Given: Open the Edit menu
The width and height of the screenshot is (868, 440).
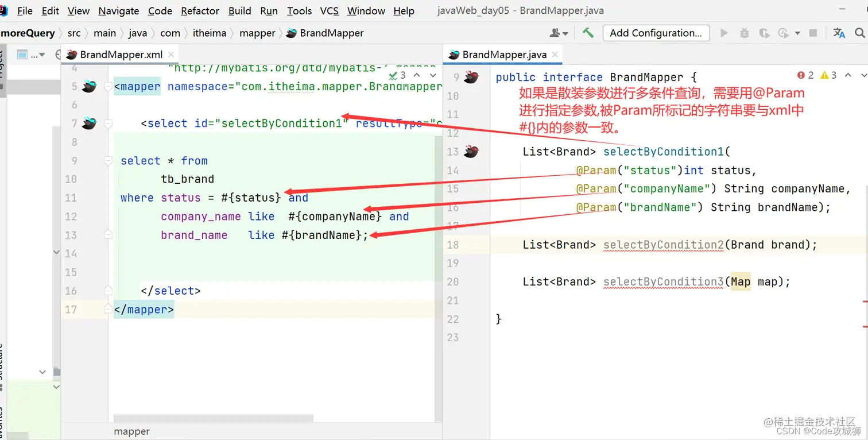Looking at the screenshot, I should click(51, 11).
